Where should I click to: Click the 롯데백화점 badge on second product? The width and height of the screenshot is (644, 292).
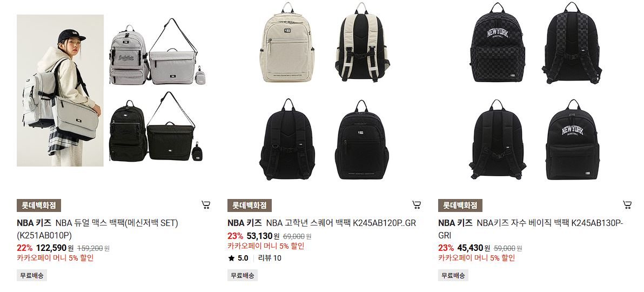pyautogui.click(x=250, y=205)
